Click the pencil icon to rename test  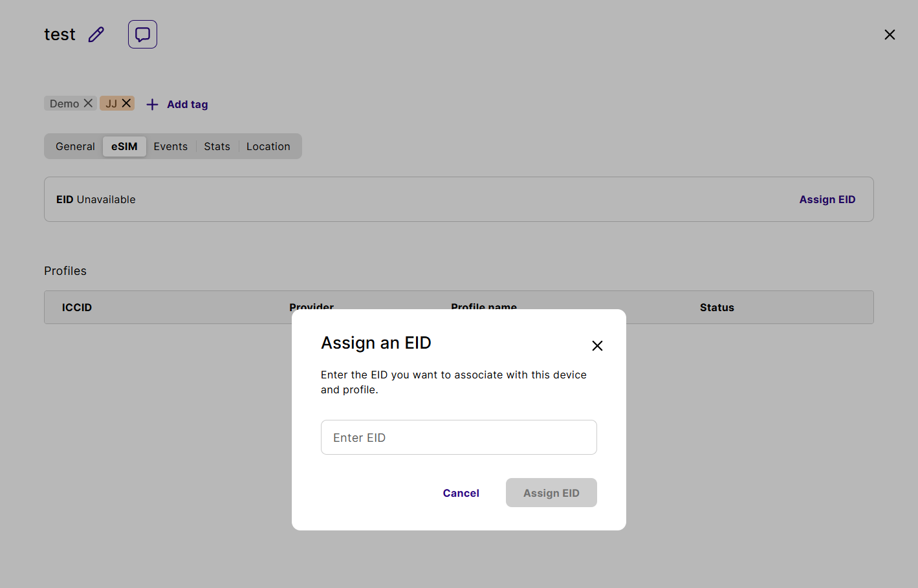tap(96, 34)
